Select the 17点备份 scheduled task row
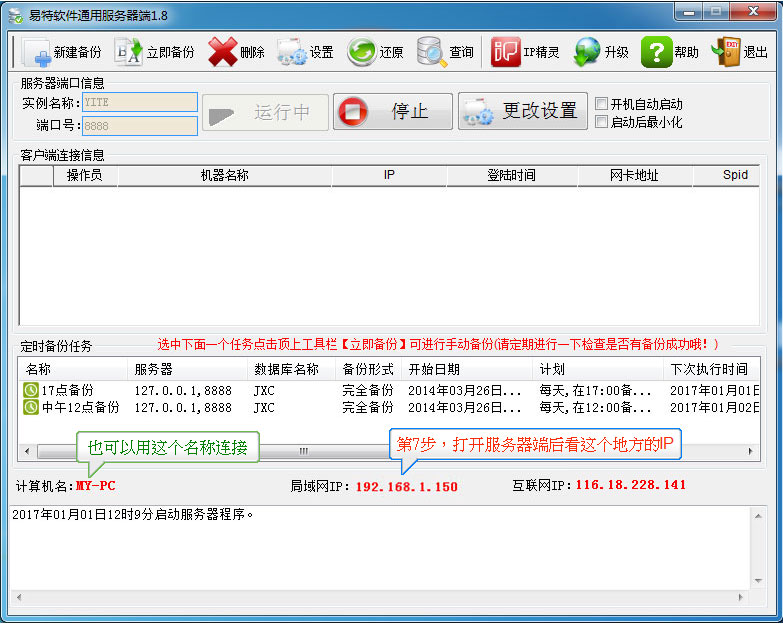 68,391
